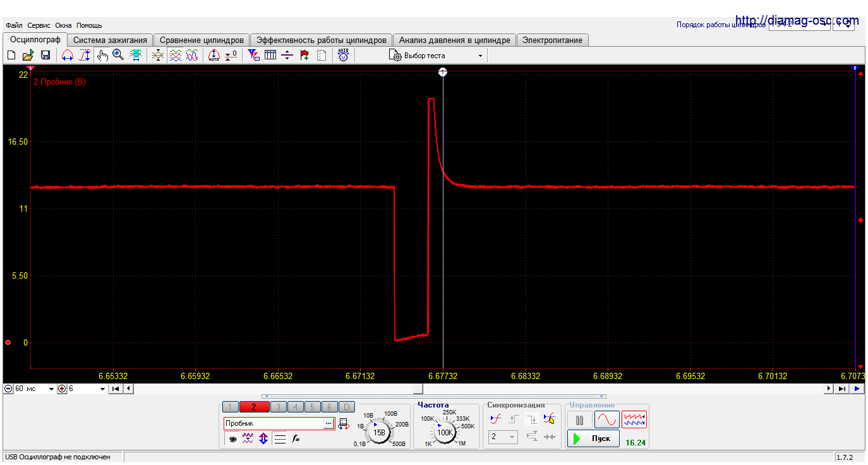Click the purple waveform filter icon
Screen dimensions: 868x465
248,438
